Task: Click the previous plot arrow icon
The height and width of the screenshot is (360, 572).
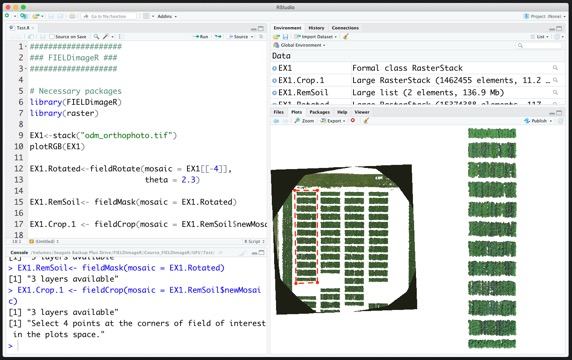Action: (x=276, y=121)
